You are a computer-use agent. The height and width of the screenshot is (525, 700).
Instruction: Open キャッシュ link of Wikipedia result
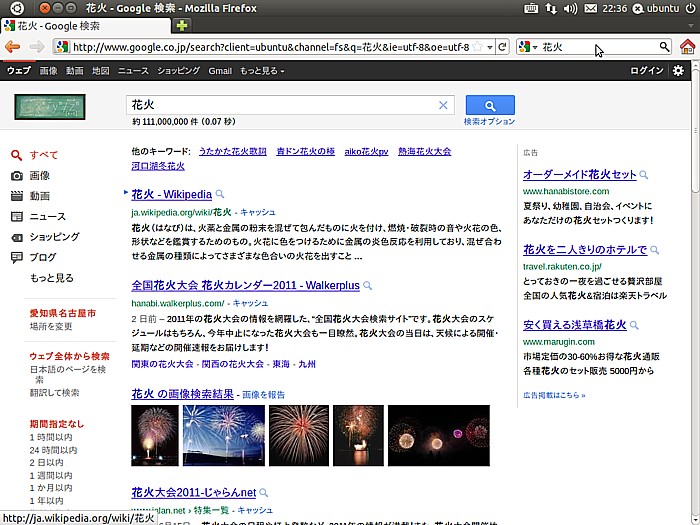point(258,212)
